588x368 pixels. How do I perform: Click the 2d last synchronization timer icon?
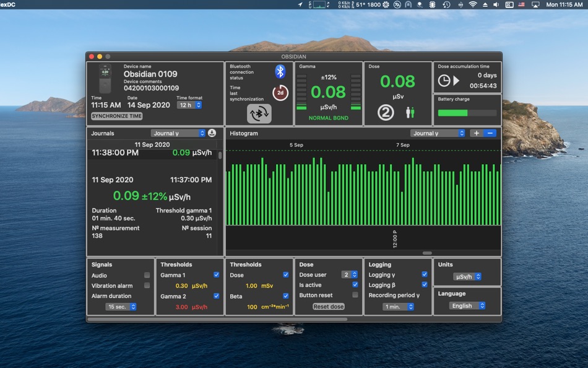pyautogui.click(x=280, y=93)
